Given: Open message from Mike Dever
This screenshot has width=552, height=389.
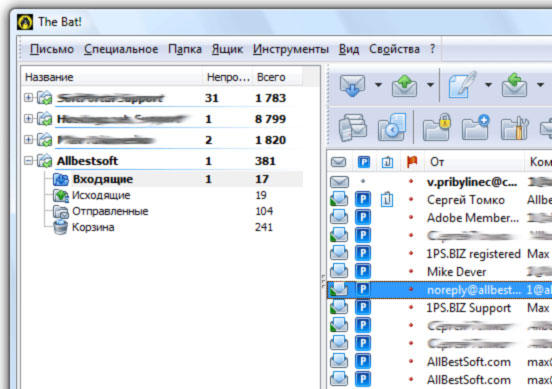Looking at the screenshot, I should tap(457, 271).
